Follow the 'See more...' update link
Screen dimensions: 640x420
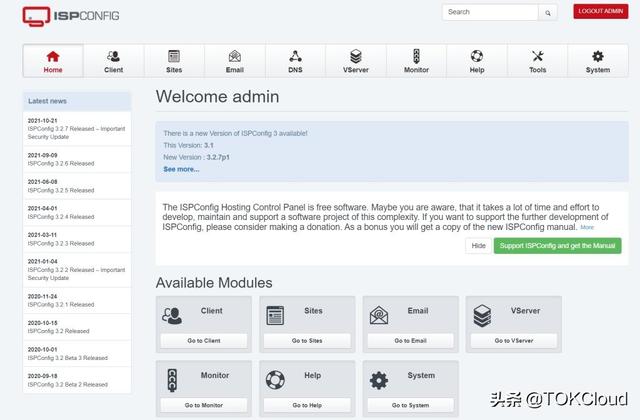click(181, 169)
